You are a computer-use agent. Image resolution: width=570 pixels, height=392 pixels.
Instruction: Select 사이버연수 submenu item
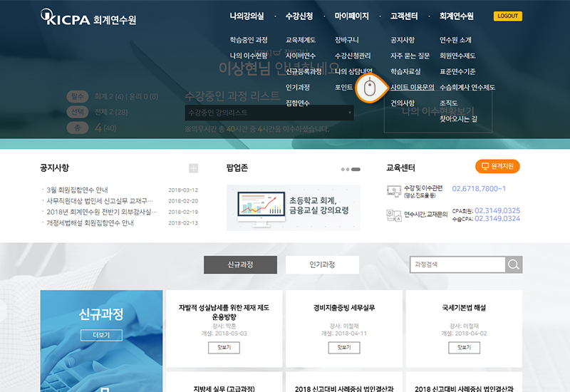[301, 56]
